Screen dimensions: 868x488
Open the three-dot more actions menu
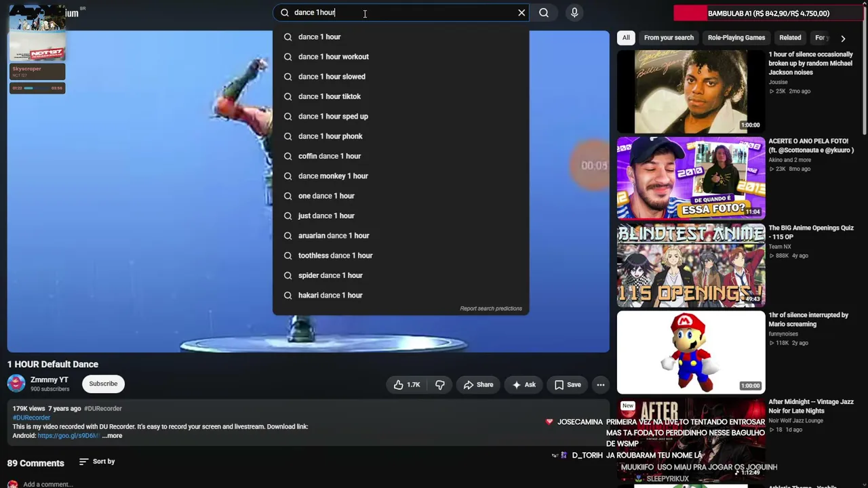click(601, 385)
